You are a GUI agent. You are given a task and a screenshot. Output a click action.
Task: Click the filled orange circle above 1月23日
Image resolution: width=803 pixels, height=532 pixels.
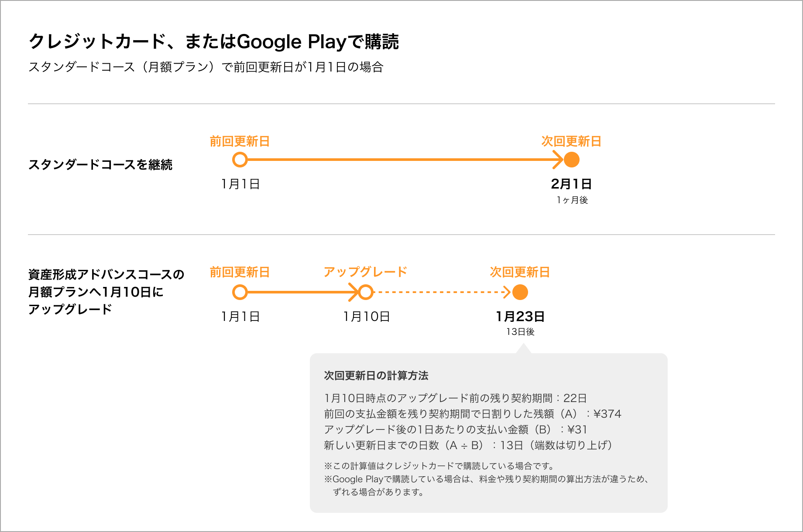click(520, 292)
